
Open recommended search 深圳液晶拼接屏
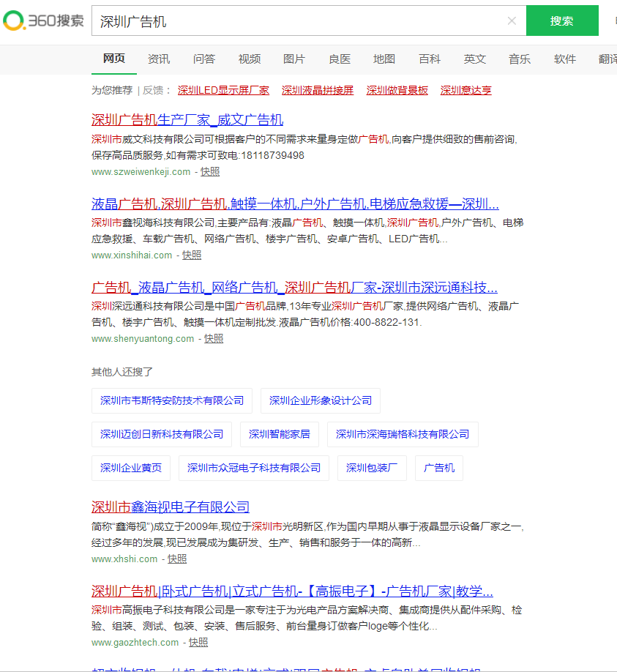pyautogui.click(x=318, y=91)
